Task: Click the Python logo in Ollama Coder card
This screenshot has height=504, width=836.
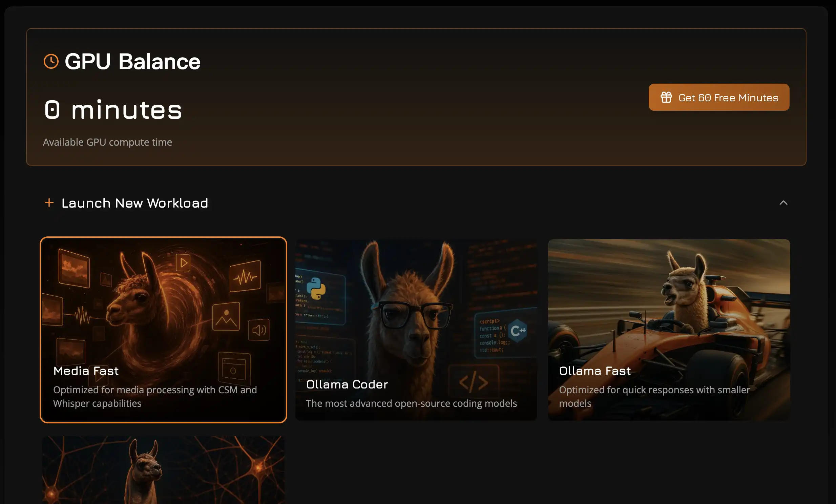Action: (316, 288)
